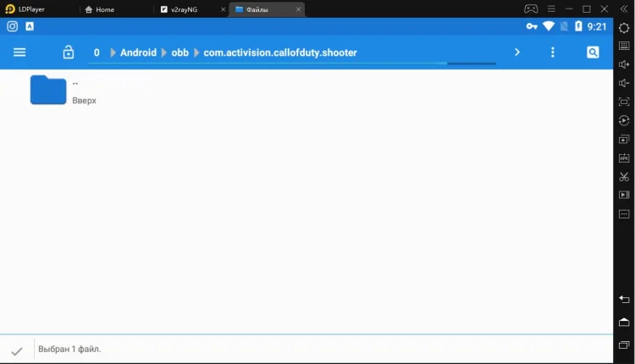Screen dimensions: 635x364
Task: Click the Вверх (up) label
Action: click(84, 101)
